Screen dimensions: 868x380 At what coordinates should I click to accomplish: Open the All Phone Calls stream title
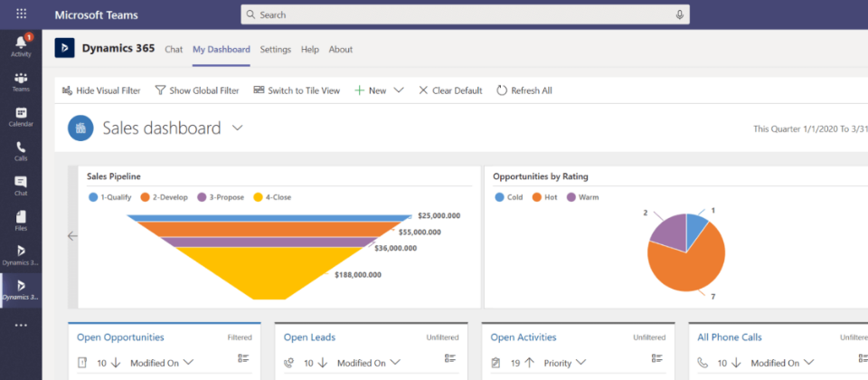730,337
